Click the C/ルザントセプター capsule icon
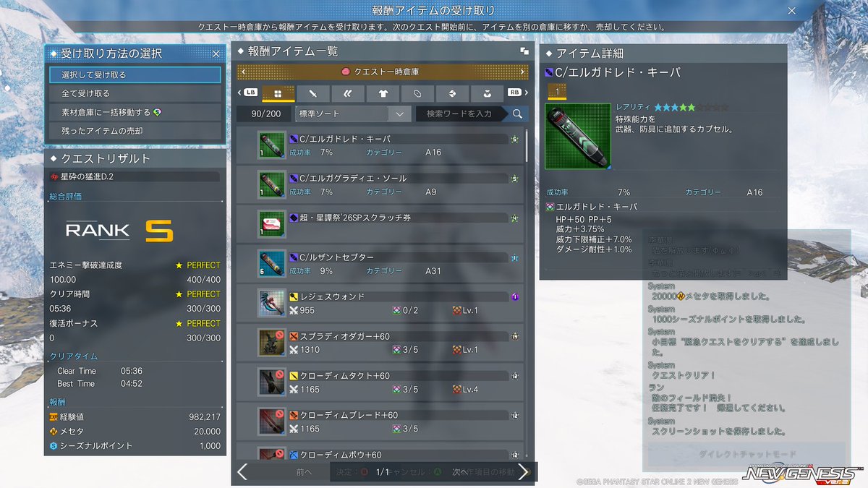Screen dimensions: 868x488 (x=273, y=263)
